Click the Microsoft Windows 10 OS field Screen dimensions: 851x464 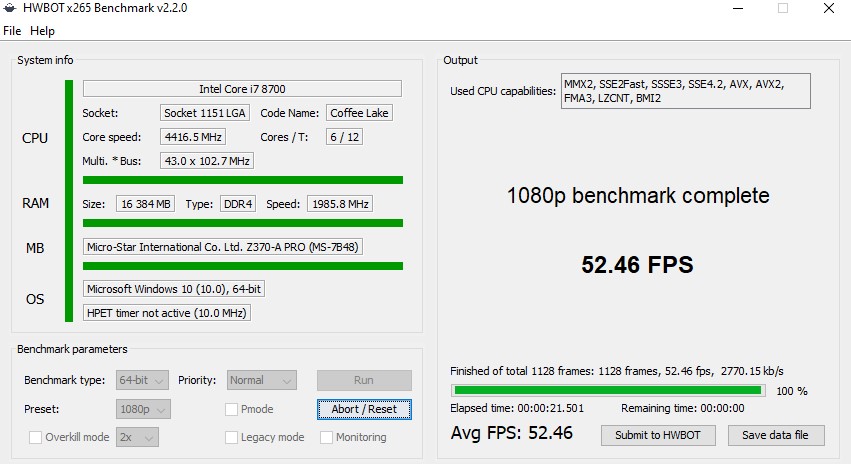[x=174, y=289]
